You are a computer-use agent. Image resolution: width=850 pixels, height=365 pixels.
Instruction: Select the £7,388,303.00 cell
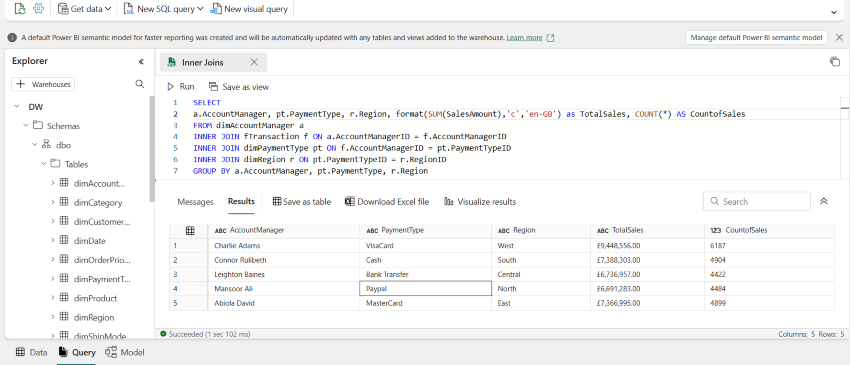coord(647,260)
